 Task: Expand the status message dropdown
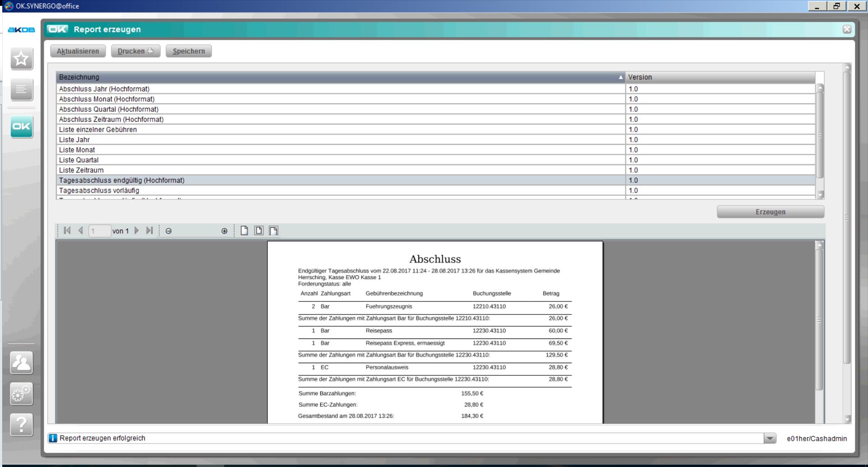770,438
